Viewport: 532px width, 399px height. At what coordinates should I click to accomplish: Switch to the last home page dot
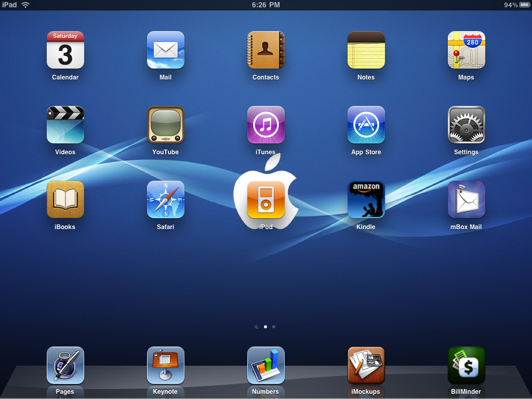pos(274,327)
